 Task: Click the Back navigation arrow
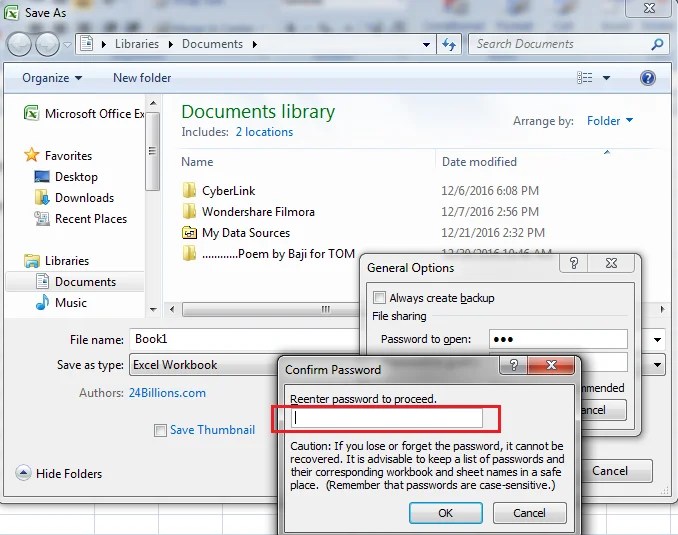click(x=19, y=45)
